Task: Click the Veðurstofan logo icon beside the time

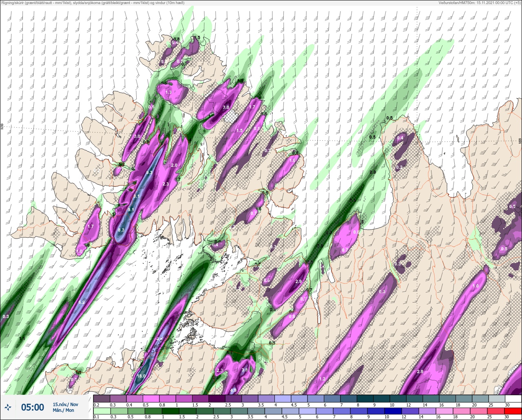Action: point(8,407)
